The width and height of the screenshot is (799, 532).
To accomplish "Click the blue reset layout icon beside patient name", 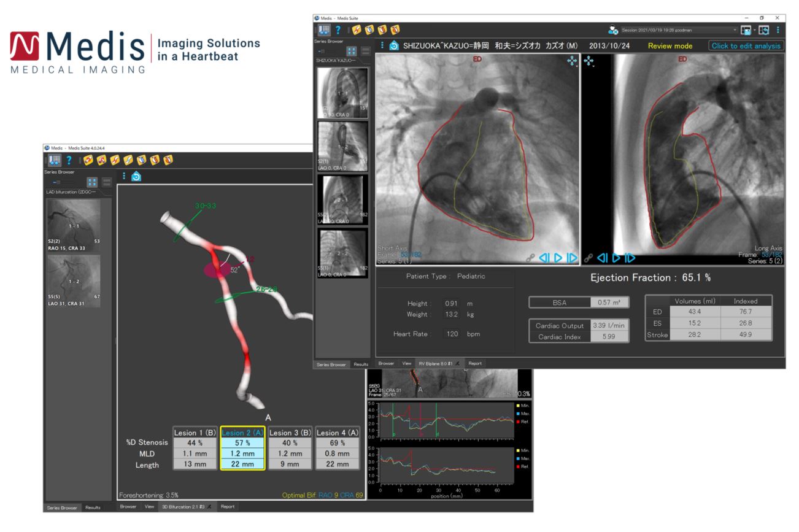I will pos(394,46).
